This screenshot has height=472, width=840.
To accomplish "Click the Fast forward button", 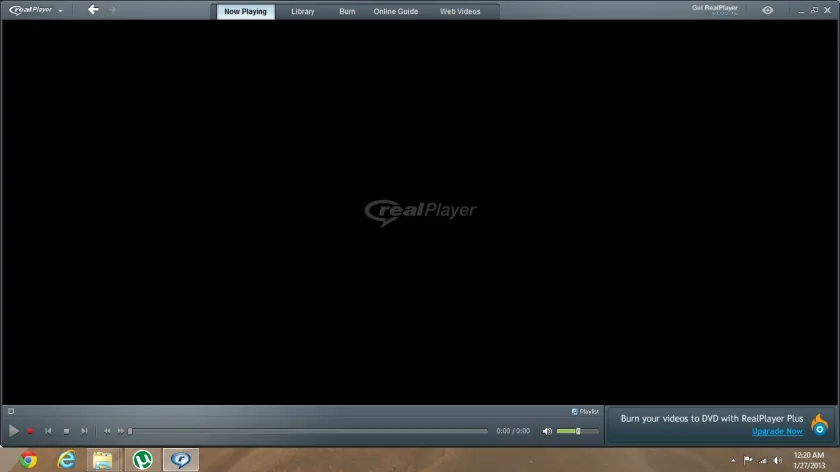I will coord(121,431).
